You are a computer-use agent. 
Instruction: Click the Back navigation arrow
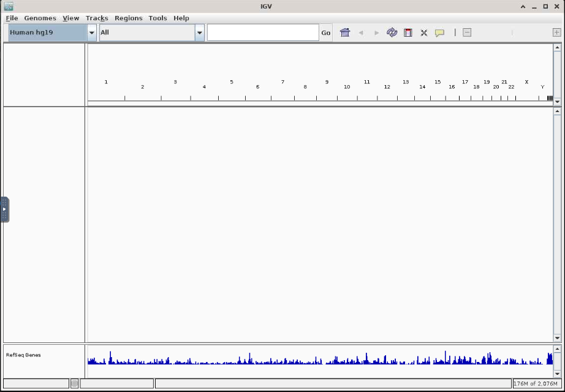coord(361,32)
